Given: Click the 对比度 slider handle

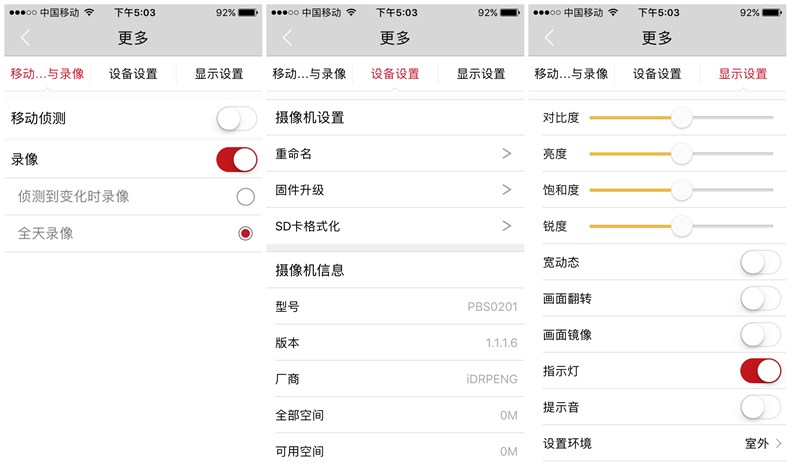Looking at the screenshot, I should coord(682,117).
